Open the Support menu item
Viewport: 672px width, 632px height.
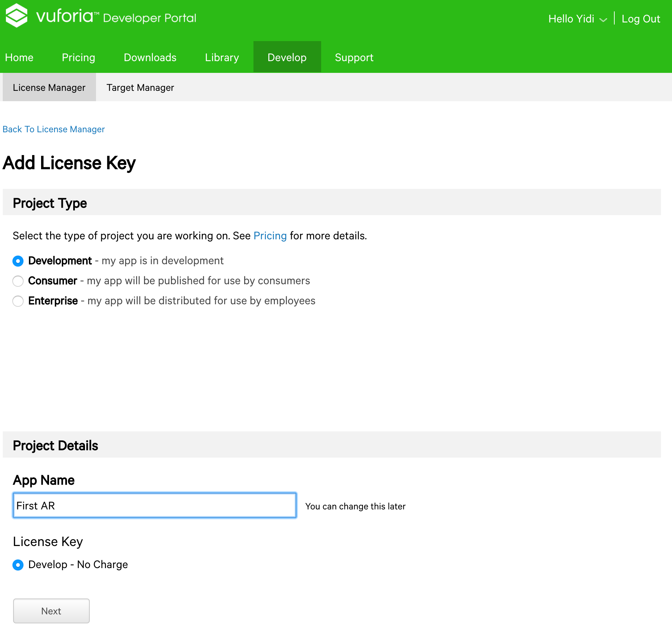[354, 57]
